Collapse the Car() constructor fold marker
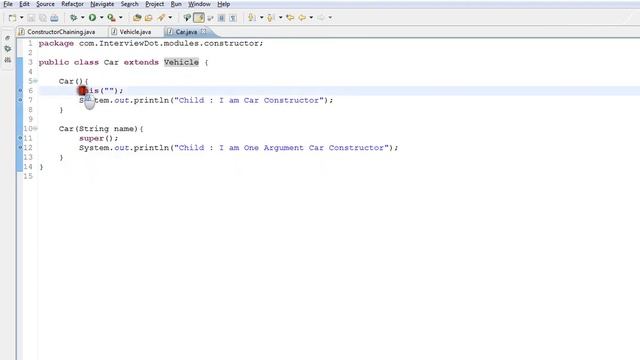 35,81
